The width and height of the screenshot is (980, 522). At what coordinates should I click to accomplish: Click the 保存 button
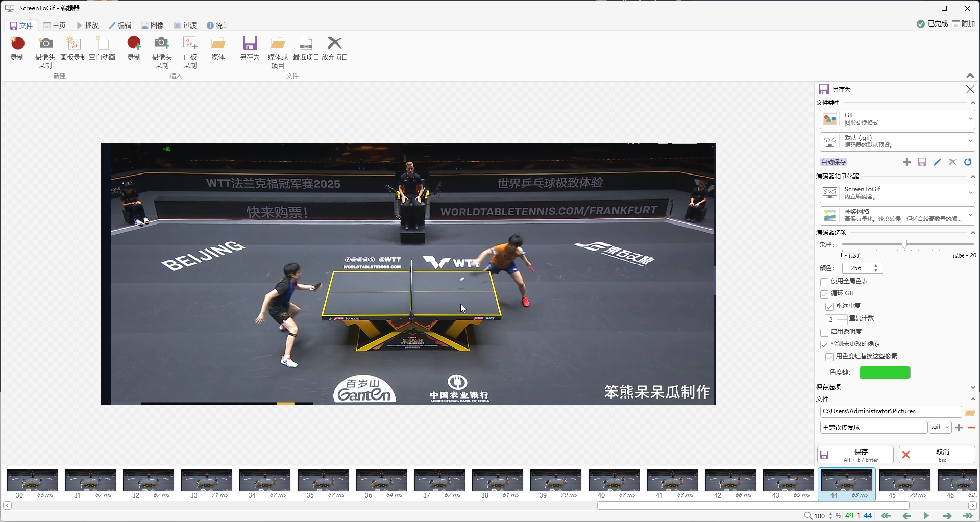[855, 455]
